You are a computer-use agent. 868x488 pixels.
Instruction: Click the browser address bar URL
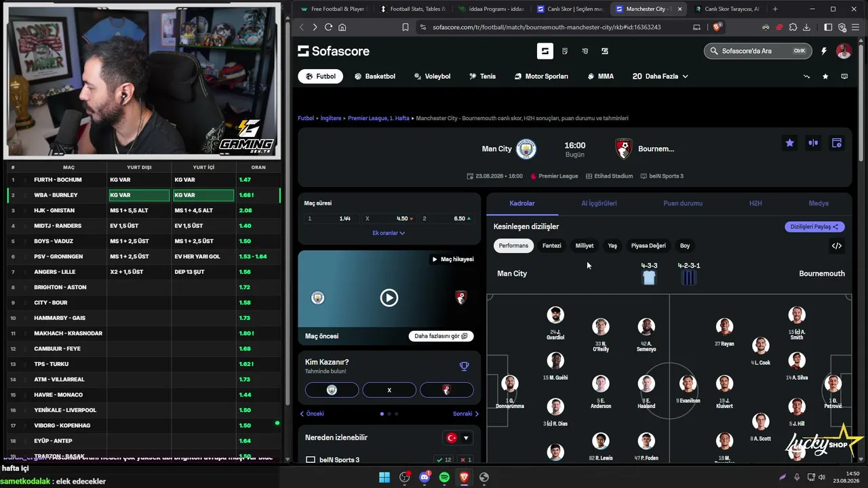pos(547,27)
